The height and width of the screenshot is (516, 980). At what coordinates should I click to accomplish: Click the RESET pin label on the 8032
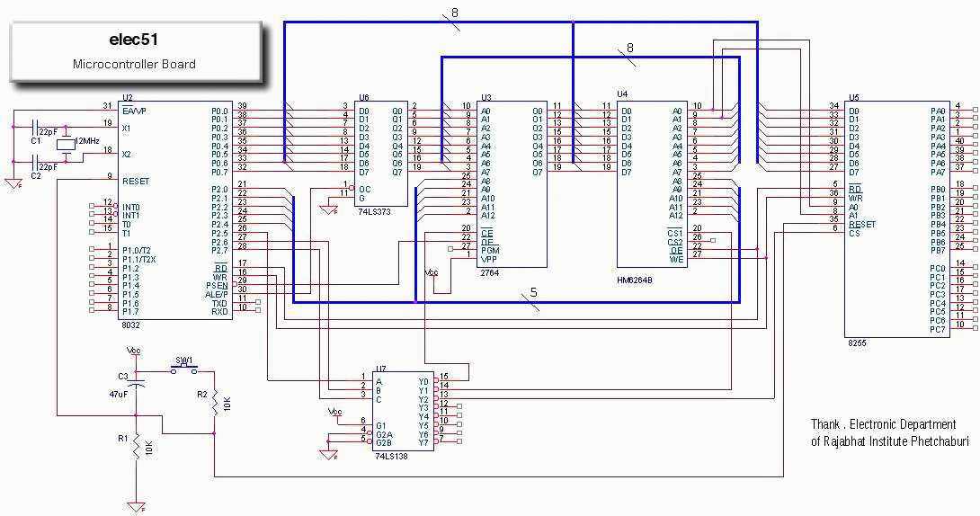click(x=136, y=180)
